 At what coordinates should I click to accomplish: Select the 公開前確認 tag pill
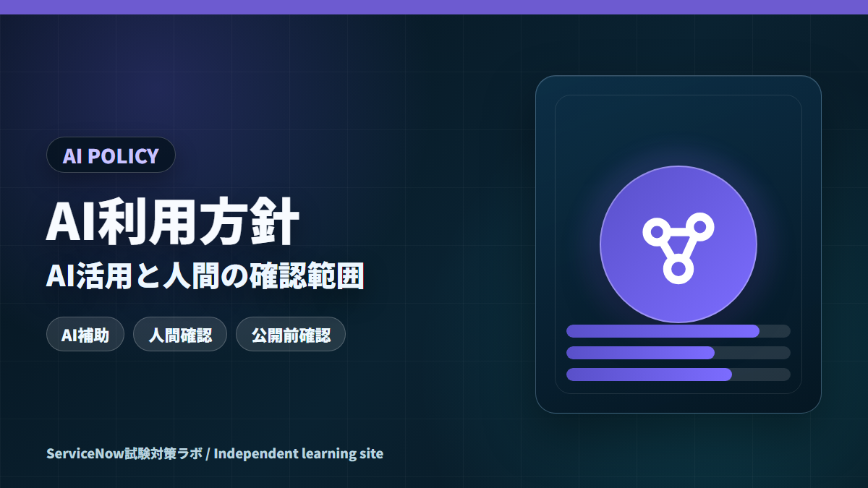click(291, 335)
